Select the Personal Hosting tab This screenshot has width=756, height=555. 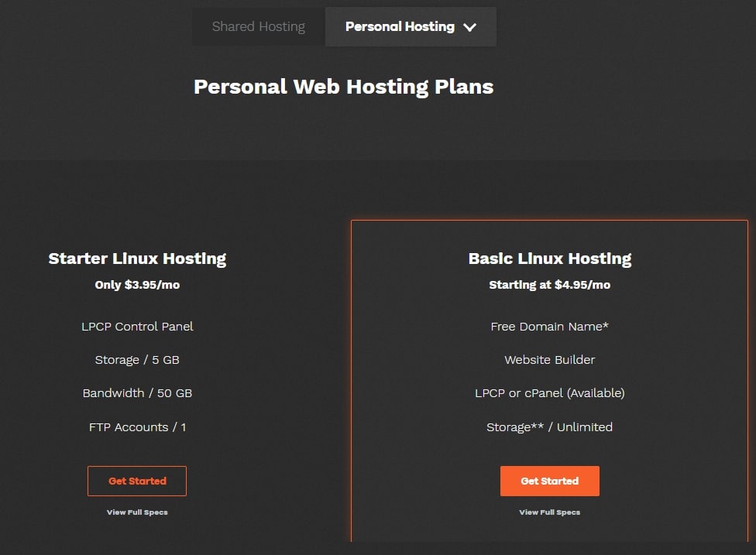(x=411, y=26)
